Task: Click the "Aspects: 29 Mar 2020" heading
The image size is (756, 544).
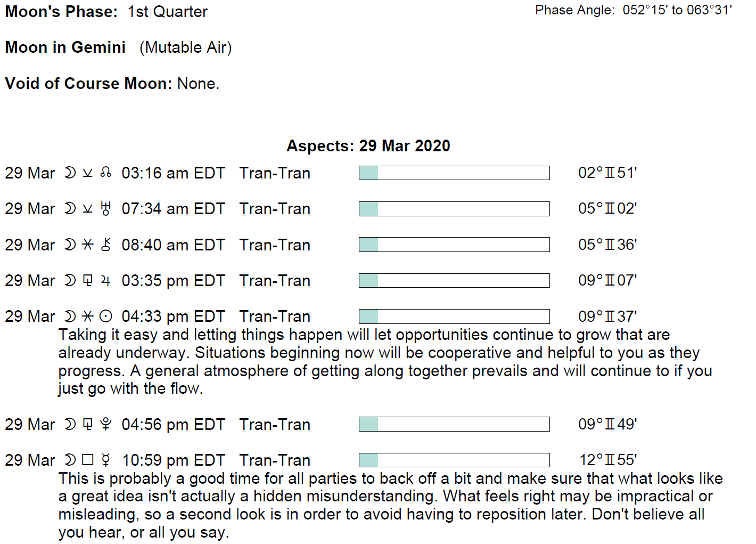Action: pos(368,146)
